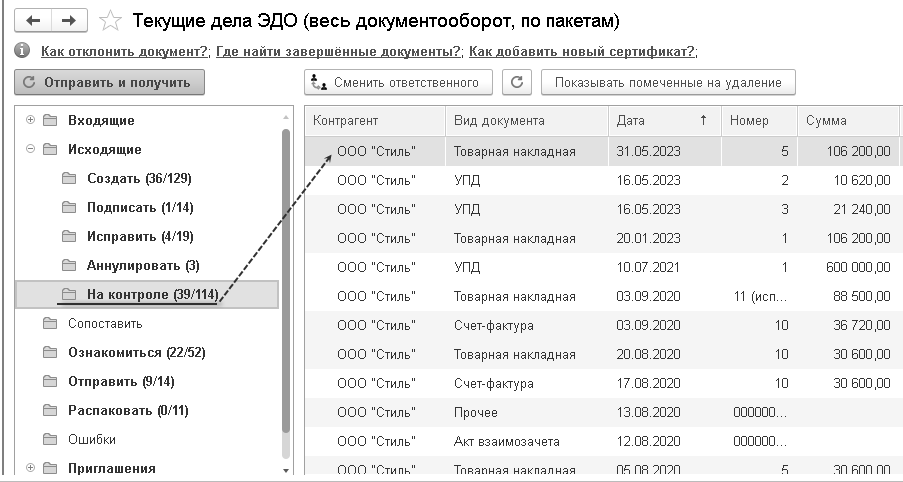Select 'Аннулировать (3)' folder

pos(143,265)
